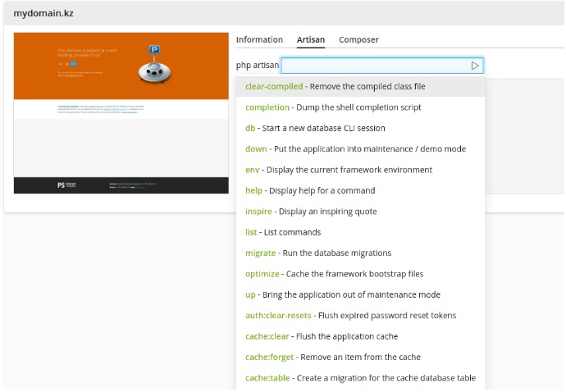
Task: Choose clear-compiled from the command list
Action: (360, 86)
